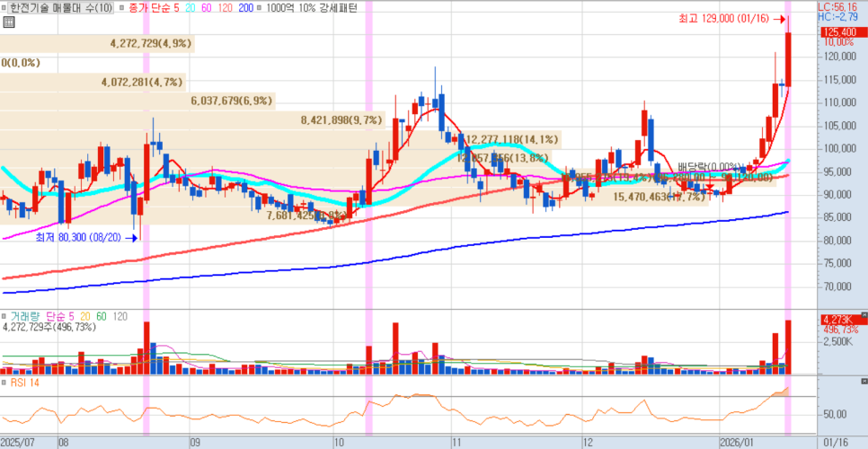Click the 최저 80,300 (08/20) low marker
Image resolution: width=868 pixels, height=449 pixels.
coord(85,238)
